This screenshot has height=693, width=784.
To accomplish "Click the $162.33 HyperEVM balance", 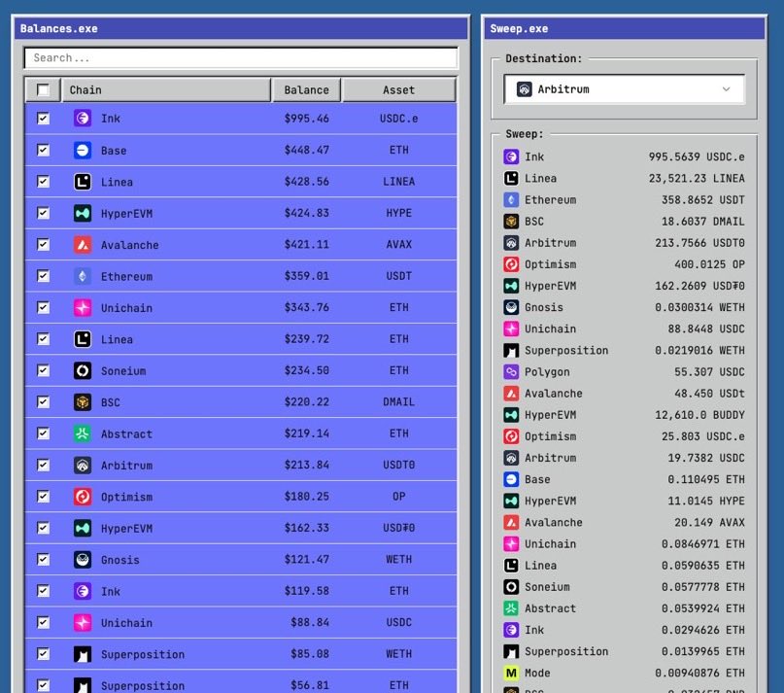I will pos(306,529).
